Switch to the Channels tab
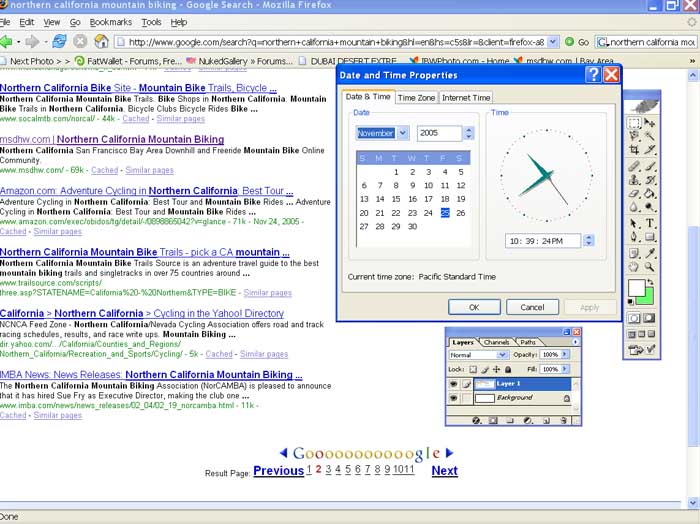 point(496,342)
